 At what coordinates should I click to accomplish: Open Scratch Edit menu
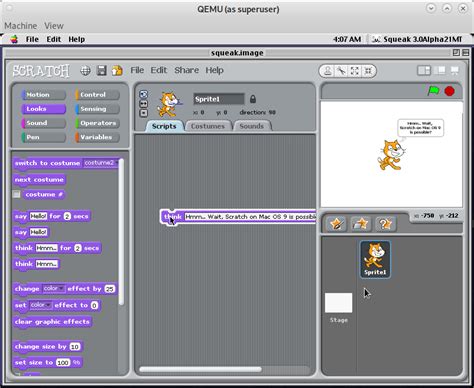158,70
